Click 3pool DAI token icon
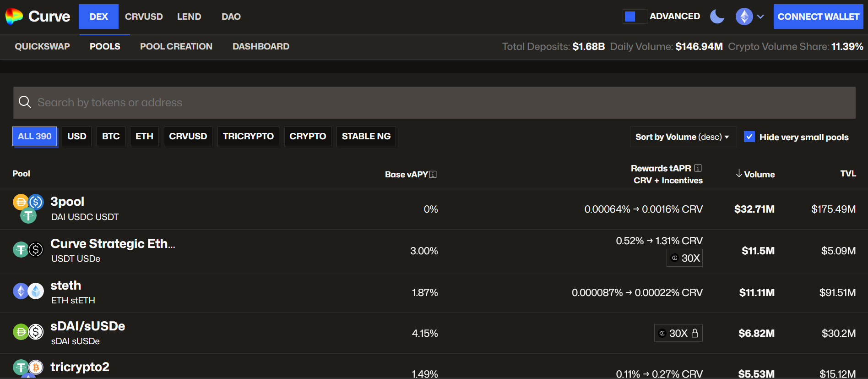The height and width of the screenshot is (379, 868). [x=21, y=202]
